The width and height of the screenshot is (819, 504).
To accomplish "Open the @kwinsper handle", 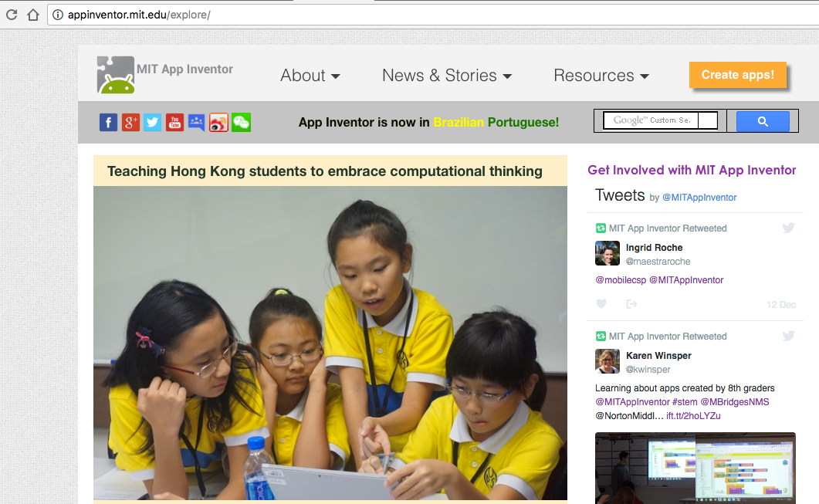I will 648,370.
